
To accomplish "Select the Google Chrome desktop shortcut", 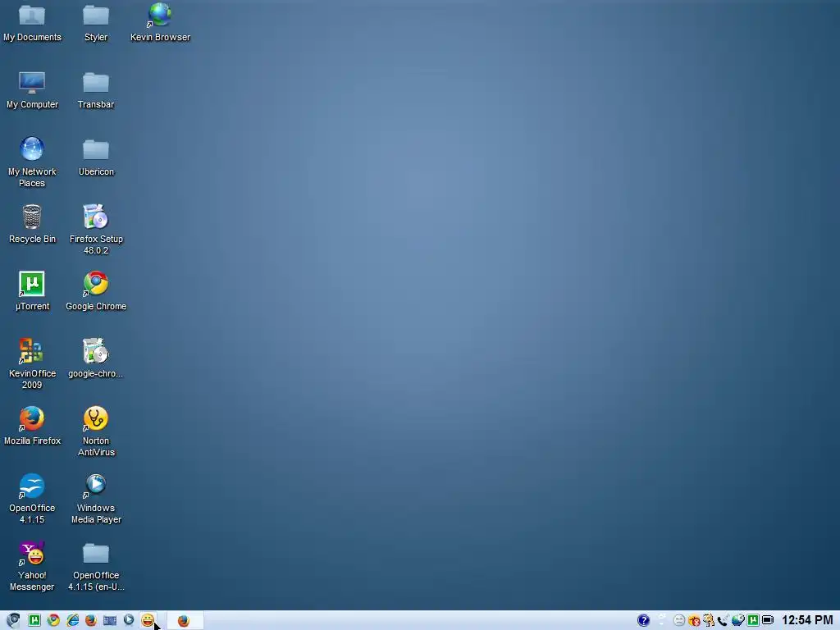I will pyautogui.click(x=96, y=291).
